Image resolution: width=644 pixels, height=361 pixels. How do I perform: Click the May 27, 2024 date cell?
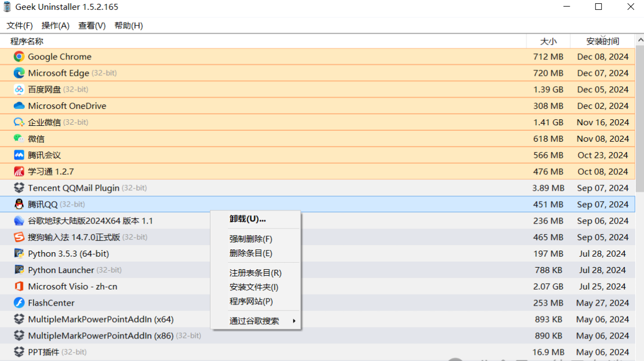[603, 303]
